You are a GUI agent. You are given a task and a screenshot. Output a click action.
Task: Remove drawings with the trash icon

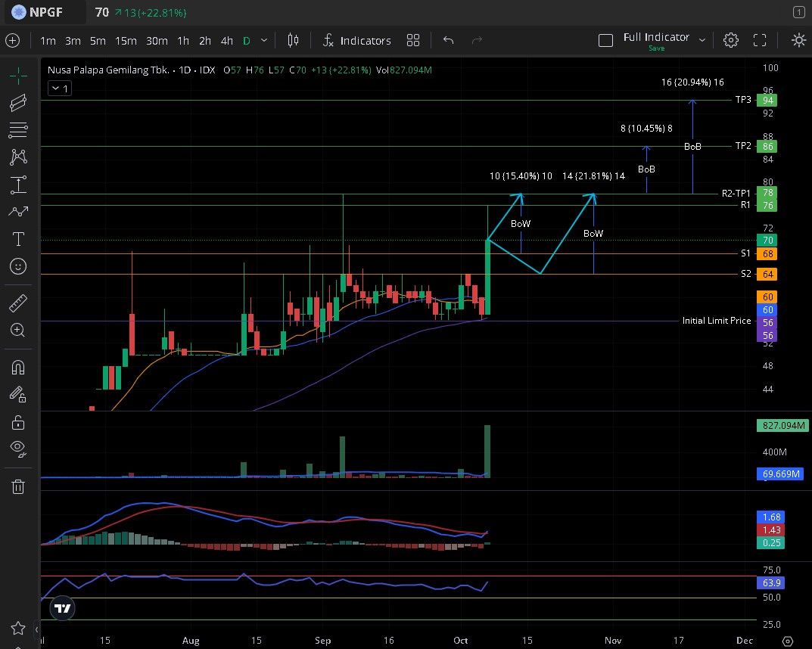click(18, 486)
